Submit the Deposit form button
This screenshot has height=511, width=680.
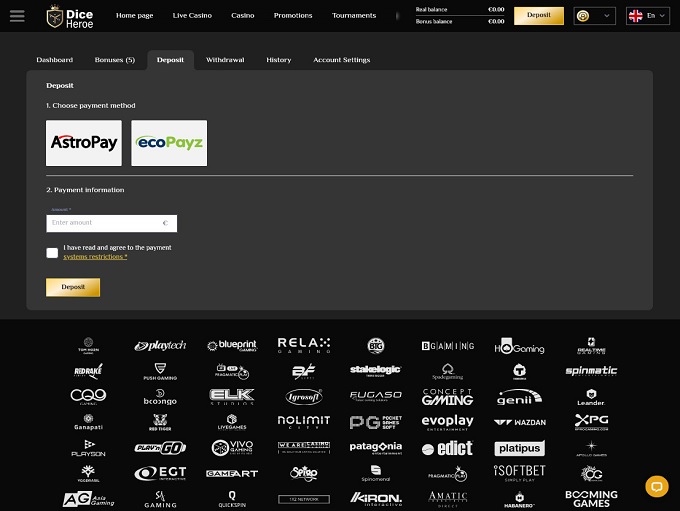coord(73,287)
